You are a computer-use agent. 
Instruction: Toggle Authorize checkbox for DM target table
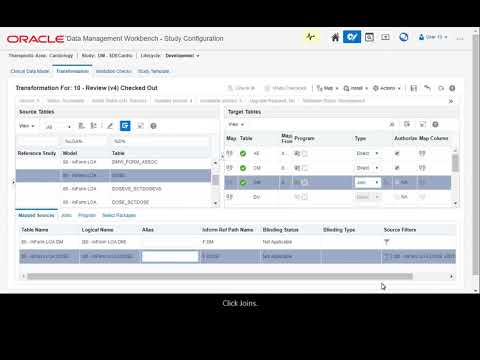click(397, 168)
